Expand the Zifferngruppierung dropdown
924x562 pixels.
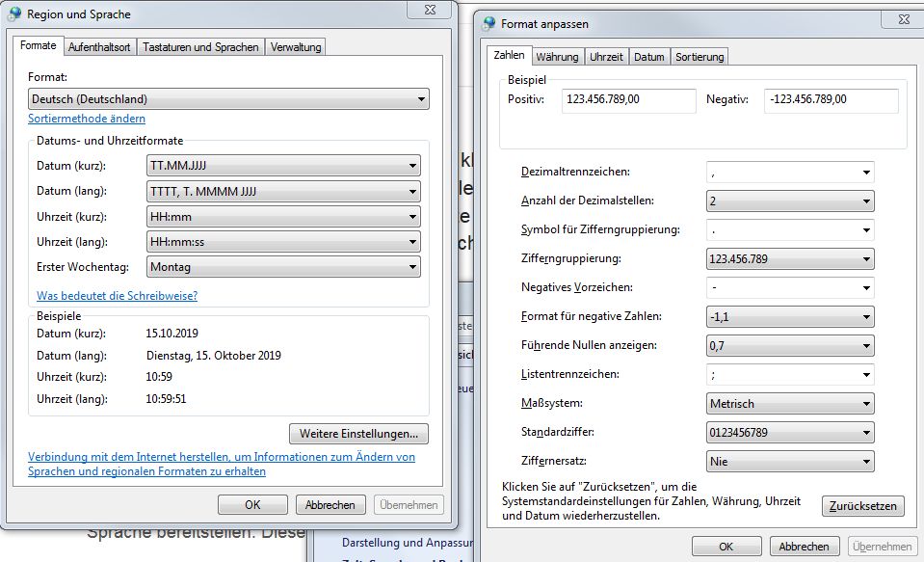[790, 259]
